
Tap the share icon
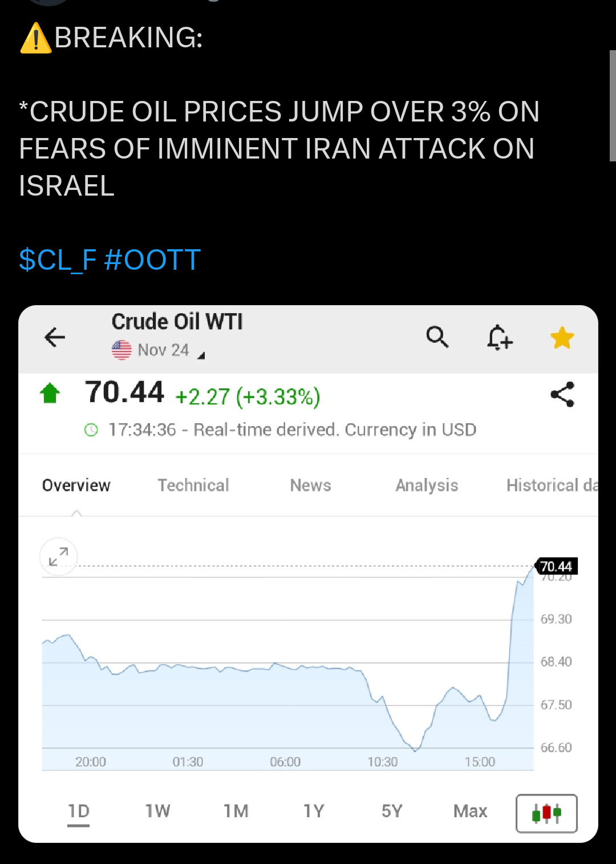pos(562,395)
